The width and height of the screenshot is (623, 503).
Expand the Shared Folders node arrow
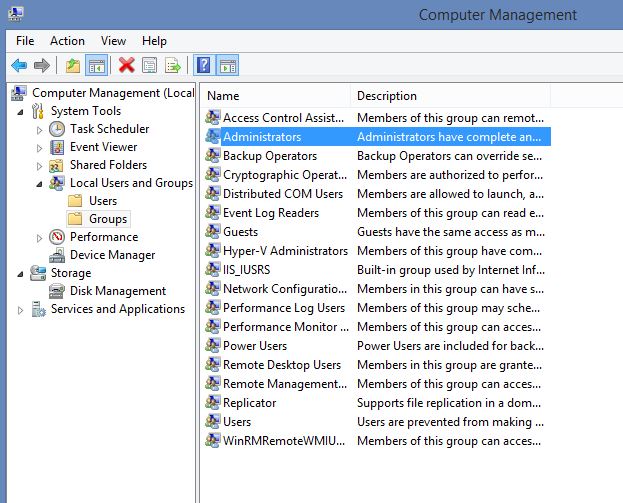[x=39, y=166]
